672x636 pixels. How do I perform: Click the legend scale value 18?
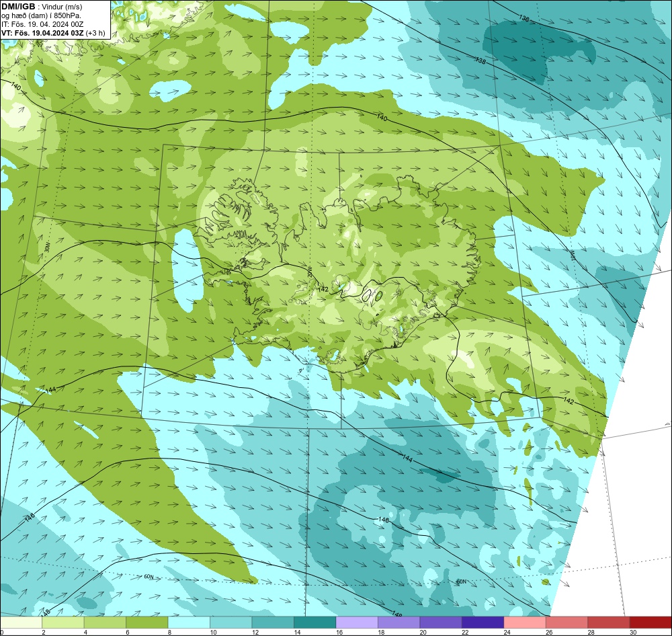(x=381, y=632)
